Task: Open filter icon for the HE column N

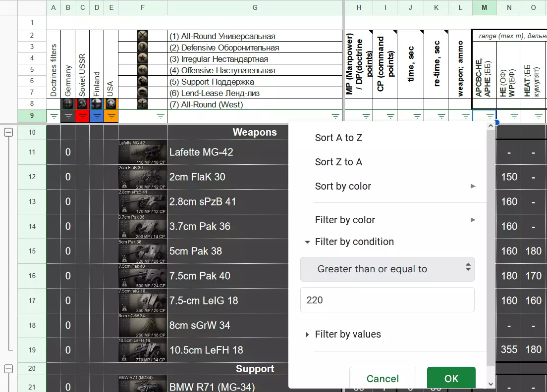Action: pos(514,116)
